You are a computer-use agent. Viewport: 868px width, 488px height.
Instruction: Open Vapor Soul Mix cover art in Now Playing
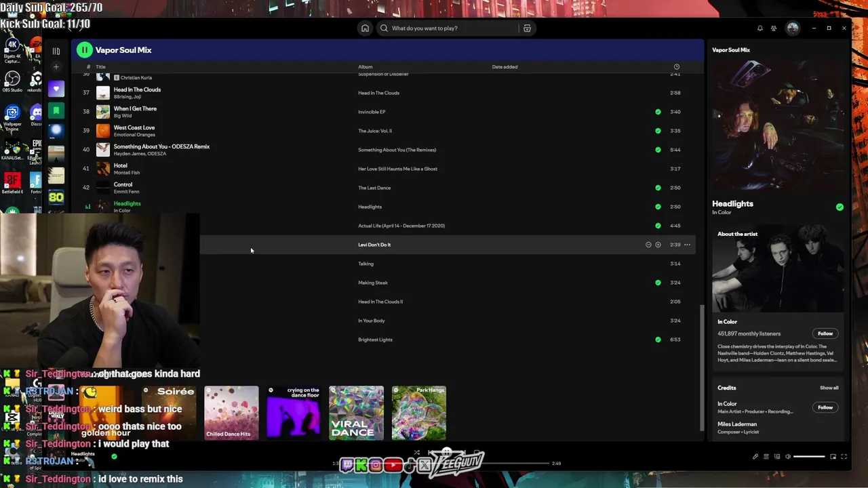[x=778, y=125]
